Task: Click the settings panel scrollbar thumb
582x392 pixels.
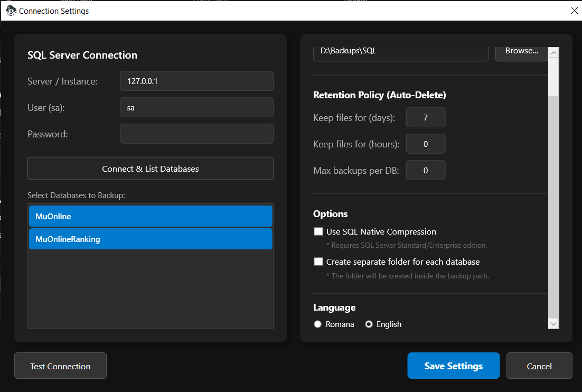Action: (553, 77)
